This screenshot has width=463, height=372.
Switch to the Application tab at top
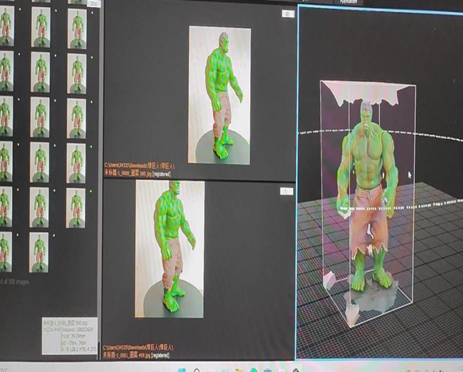348,2
